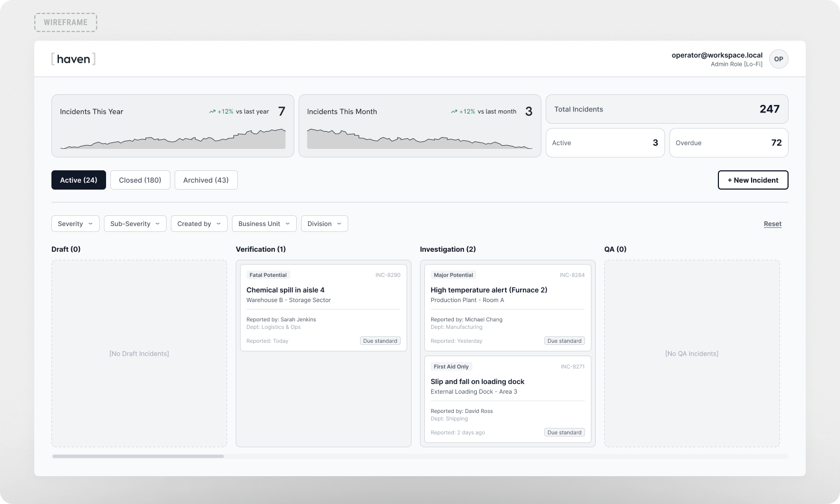Viewport: 840px width, 504px height.
Task: Click the horizontal scrollbar thumb of the board
Action: [138, 456]
